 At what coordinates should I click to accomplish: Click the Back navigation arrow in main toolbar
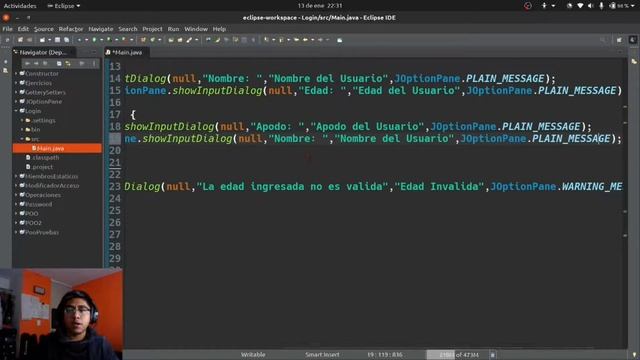[305, 40]
